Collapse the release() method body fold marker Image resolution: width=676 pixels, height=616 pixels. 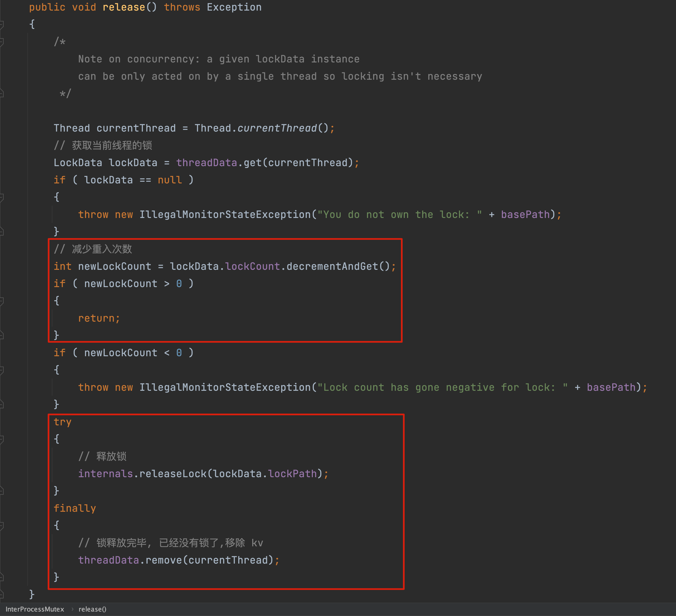[x=2, y=25]
